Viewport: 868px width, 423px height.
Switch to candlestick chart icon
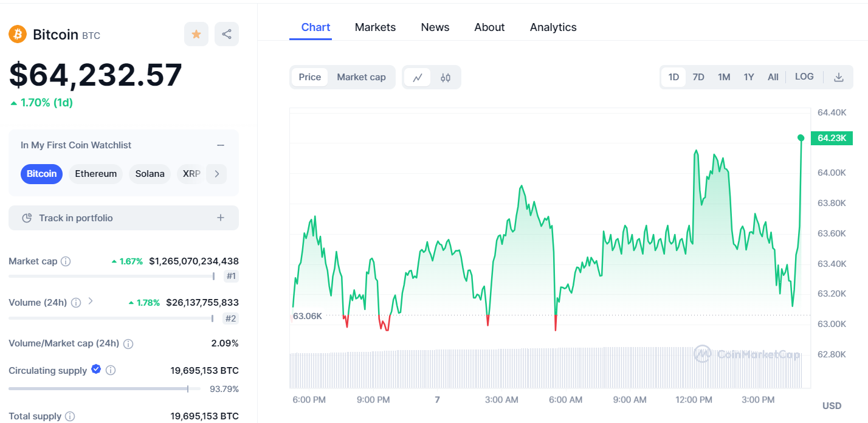446,77
